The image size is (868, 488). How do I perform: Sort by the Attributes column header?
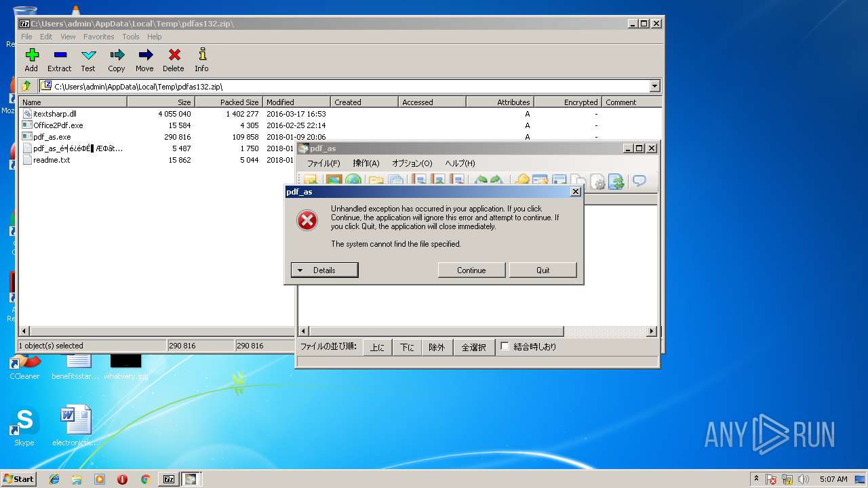[500, 102]
